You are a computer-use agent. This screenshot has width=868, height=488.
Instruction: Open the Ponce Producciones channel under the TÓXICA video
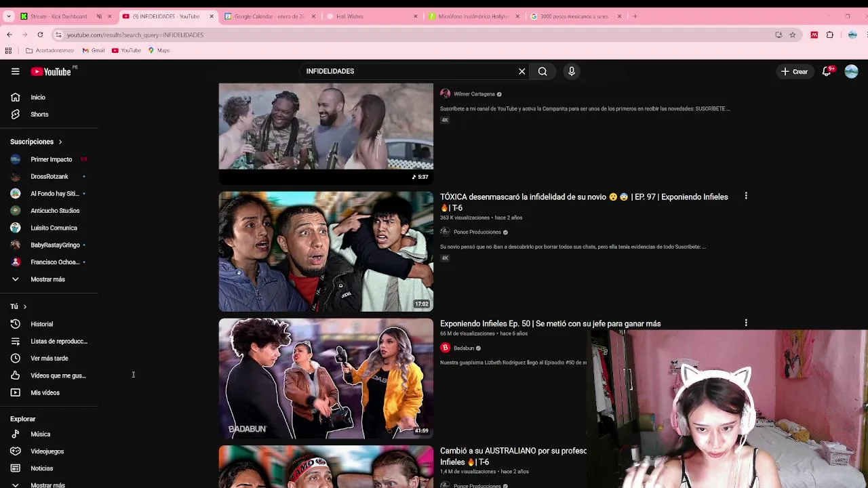[477, 232]
